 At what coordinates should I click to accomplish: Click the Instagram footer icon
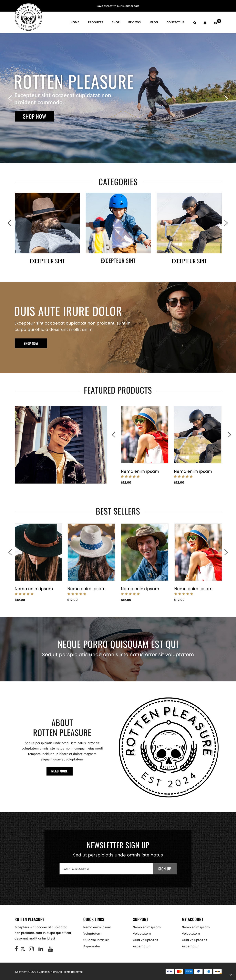31,949
